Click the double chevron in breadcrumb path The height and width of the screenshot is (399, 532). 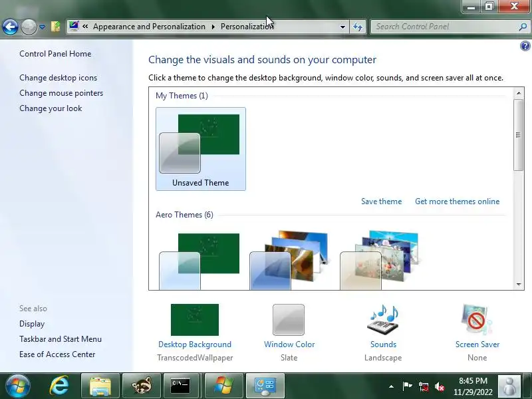(85, 27)
